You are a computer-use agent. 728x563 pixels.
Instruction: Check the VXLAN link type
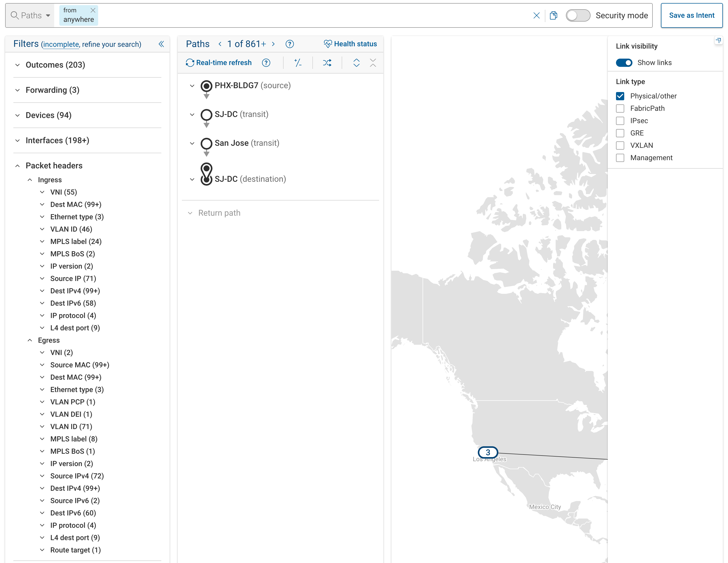620,146
